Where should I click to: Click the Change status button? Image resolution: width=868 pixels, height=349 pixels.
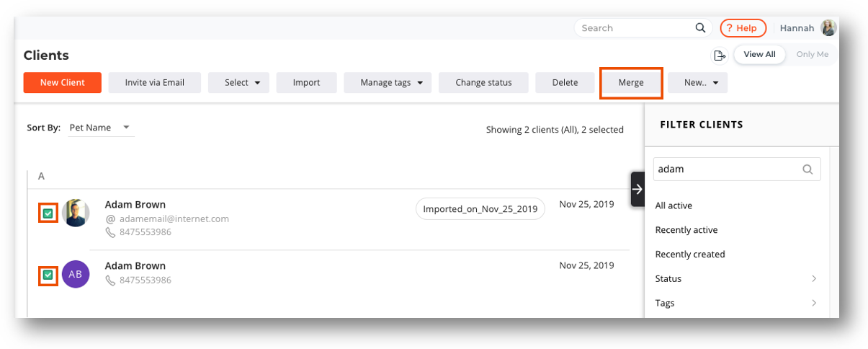click(x=483, y=83)
